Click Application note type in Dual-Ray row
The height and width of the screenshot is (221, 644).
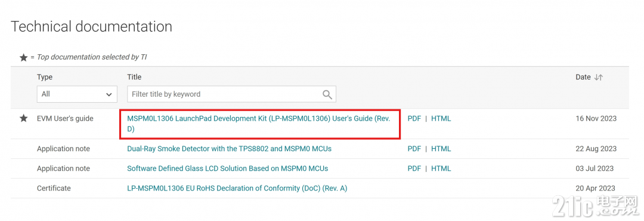pos(63,149)
